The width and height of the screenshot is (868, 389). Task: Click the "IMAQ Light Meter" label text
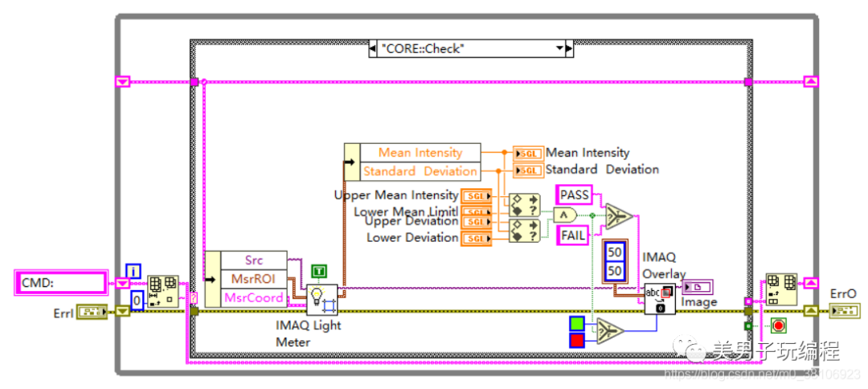click(x=309, y=334)
